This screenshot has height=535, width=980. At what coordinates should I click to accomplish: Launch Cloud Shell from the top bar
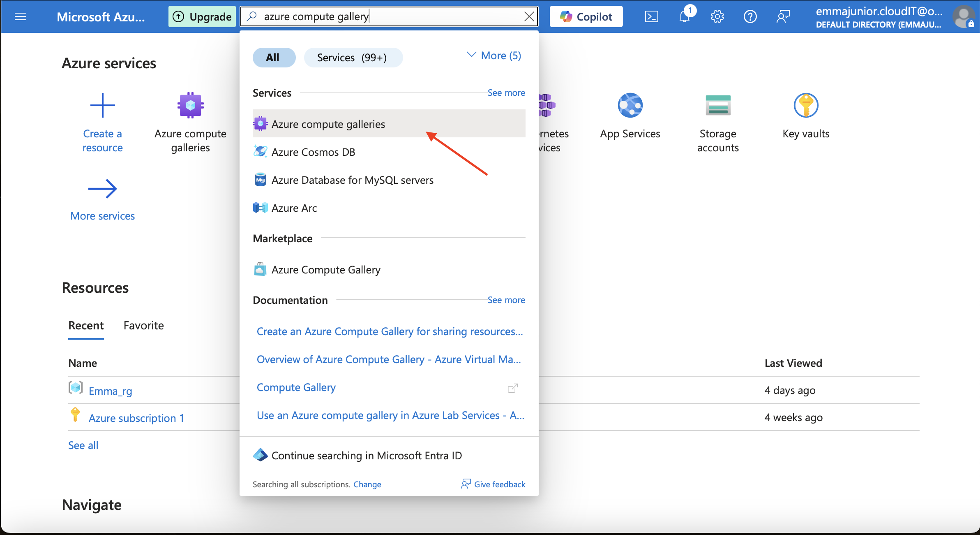pos(651,16)
